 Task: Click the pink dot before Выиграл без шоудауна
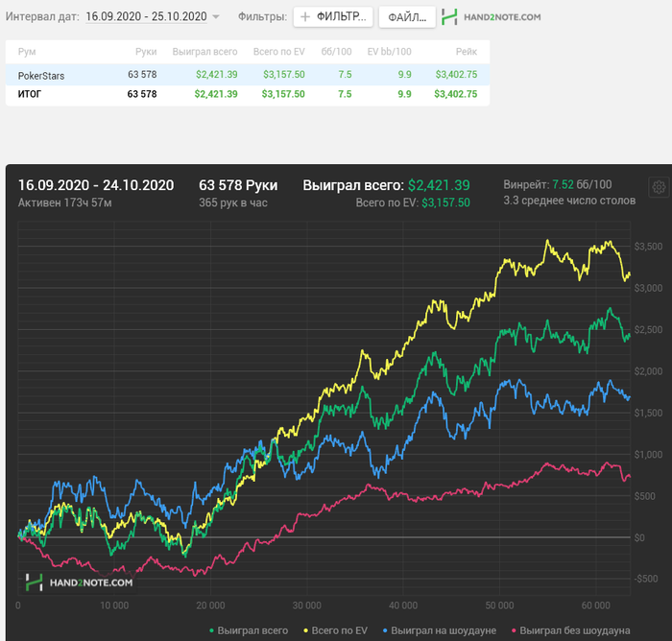point(514,630)
